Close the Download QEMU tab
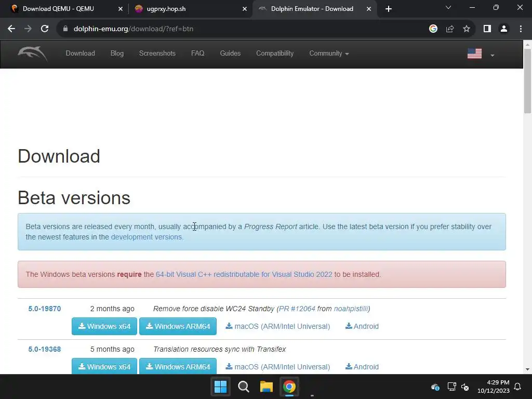 [120, 9]
